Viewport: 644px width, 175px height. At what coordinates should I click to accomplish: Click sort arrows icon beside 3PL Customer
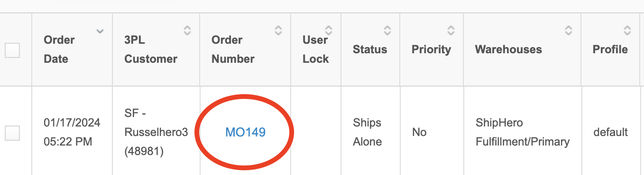click(x=187, y=30)
